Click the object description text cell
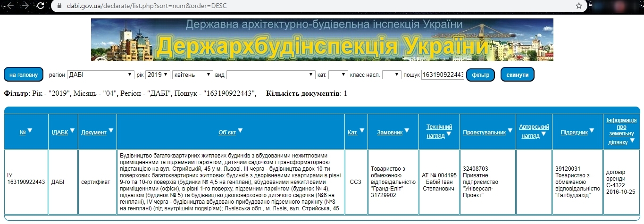This screenshot has height=224, width=644. click(231, 183)
